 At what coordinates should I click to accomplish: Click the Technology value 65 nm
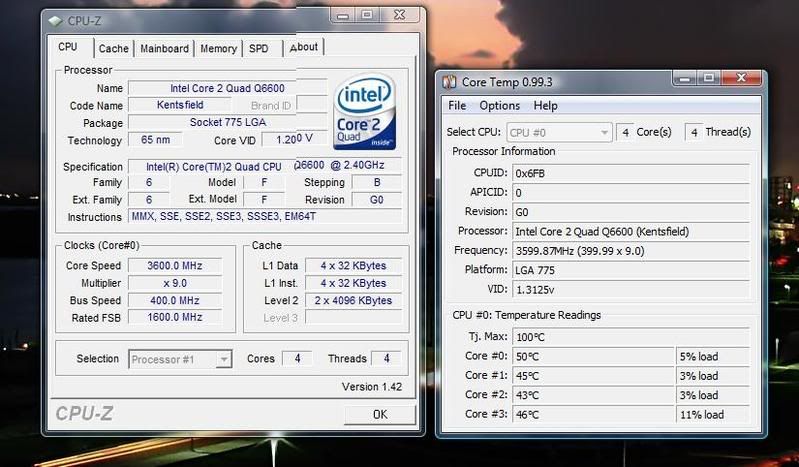pos(155,139)
